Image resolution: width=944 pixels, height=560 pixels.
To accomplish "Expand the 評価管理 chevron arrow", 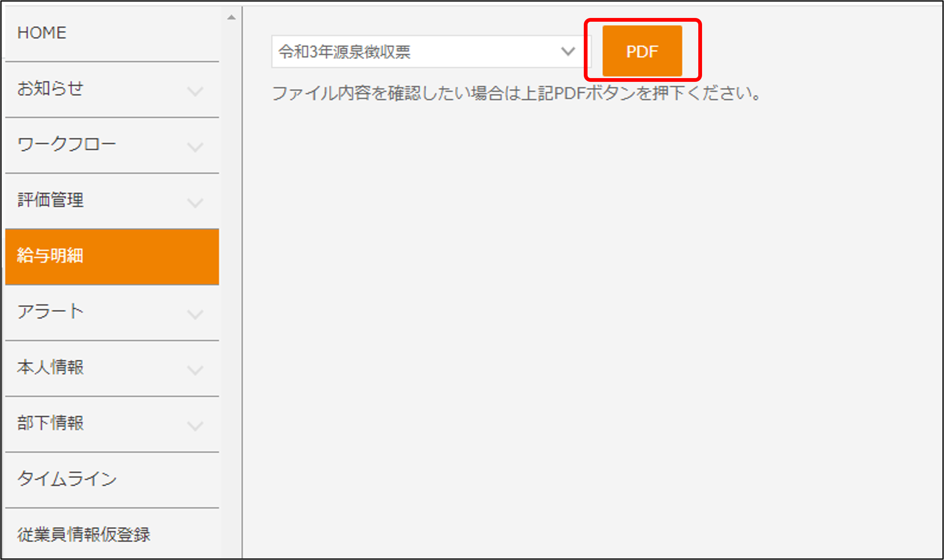I will (195, 203).
